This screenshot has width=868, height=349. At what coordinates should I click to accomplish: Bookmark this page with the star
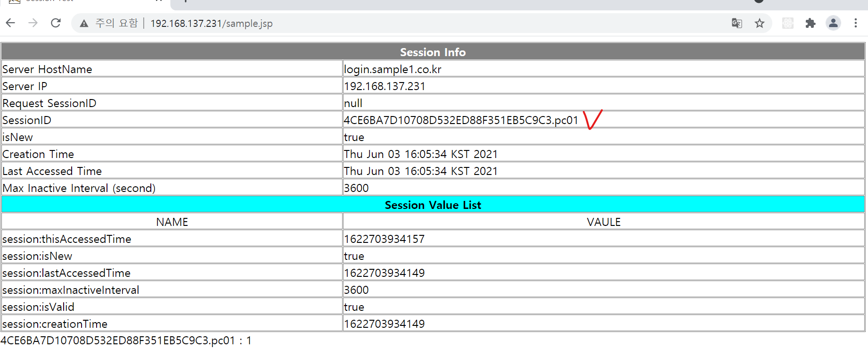click(760, 23)
